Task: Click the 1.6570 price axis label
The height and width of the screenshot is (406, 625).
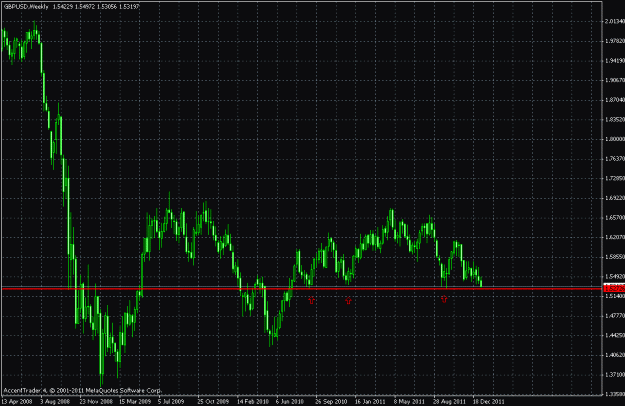Action: click(615, 218)
